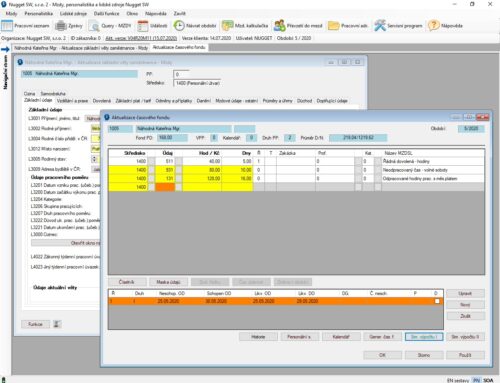Click the Nápověda question mark icon
The width and height of the screenshot is (500, 383).
(x=433, y=26)
